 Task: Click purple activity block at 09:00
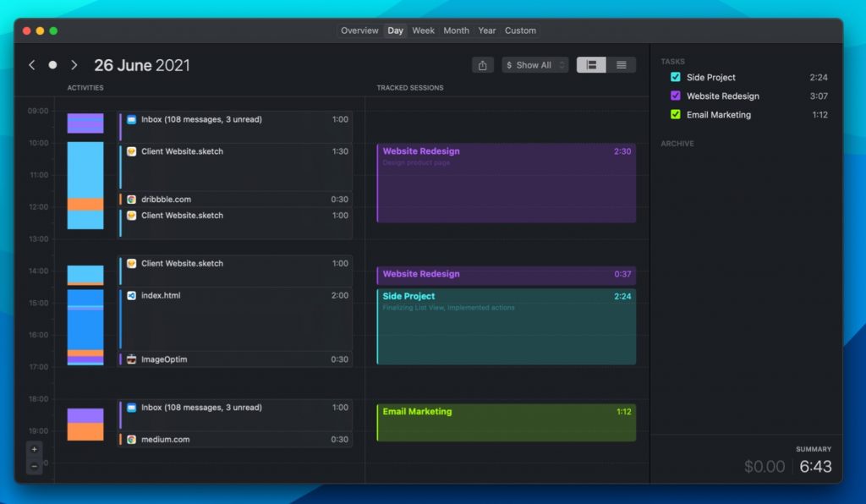[85, 123]
